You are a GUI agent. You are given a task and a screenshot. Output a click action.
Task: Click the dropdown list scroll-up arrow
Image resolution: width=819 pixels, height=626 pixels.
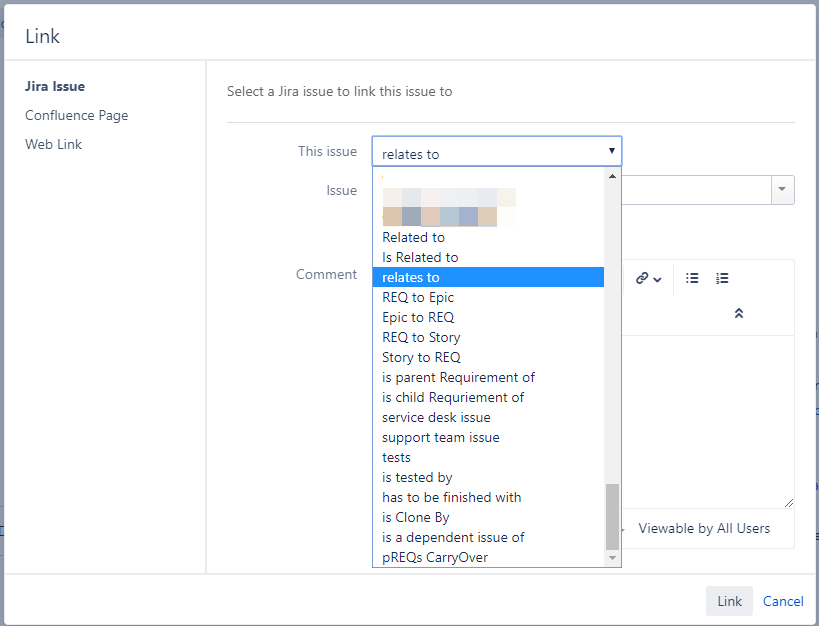(612, 176)
